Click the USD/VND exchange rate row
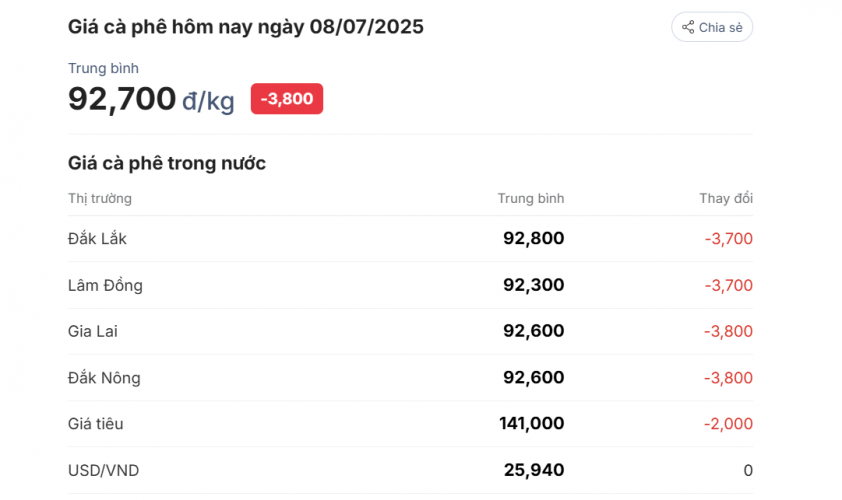The width and height of the screenshot is (842, 500). (410, 470)
